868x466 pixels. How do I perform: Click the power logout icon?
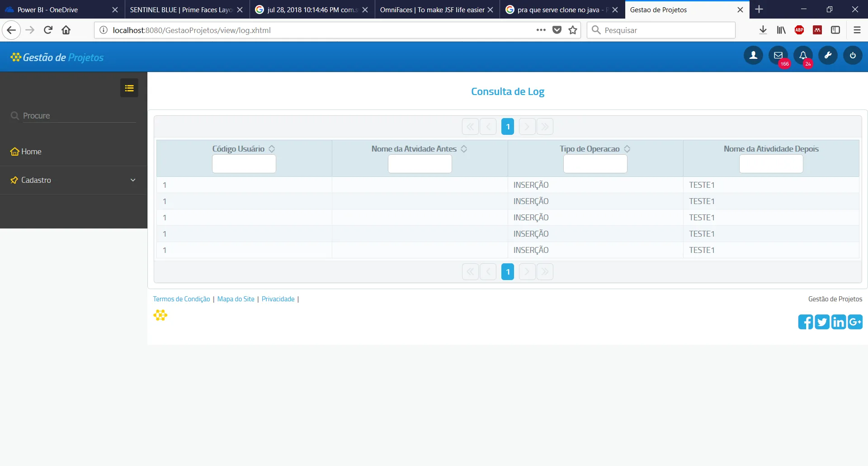(x=853, y=56)
